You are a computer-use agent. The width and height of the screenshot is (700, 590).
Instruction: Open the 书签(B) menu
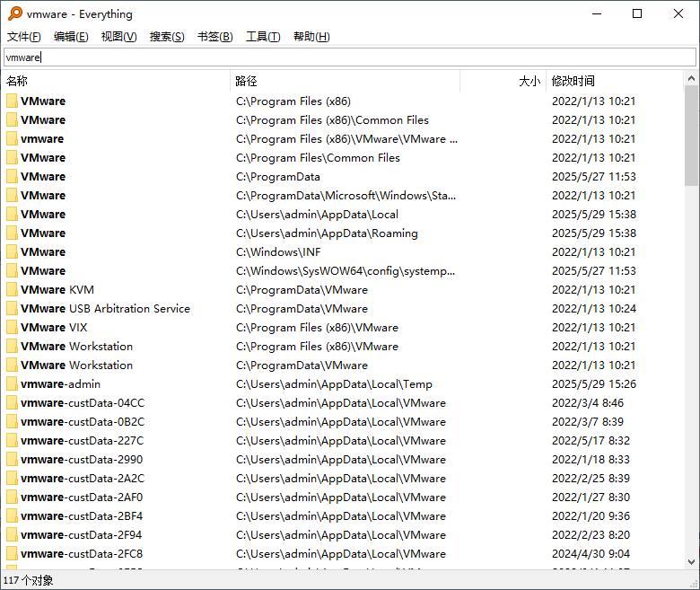click(215, 37)
